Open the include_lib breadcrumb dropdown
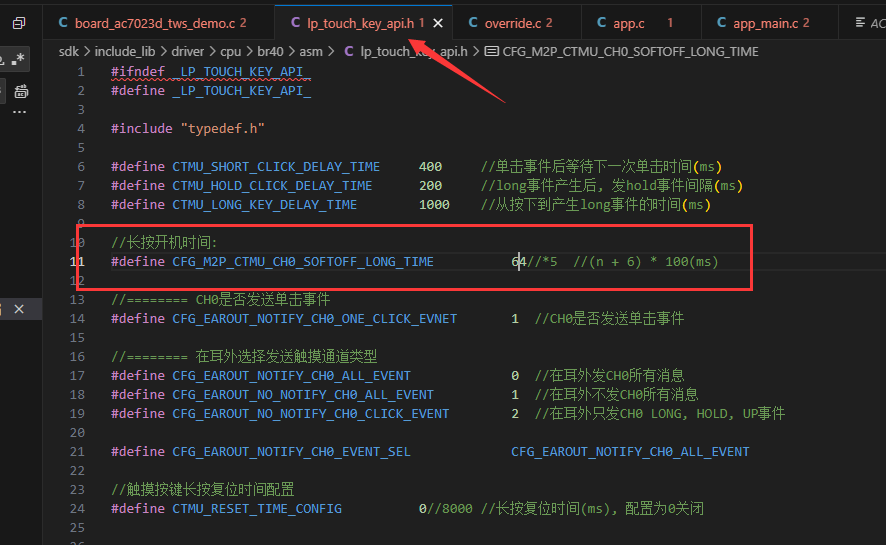The width and height of the screenshot is (886, 545). click(125, 51)
